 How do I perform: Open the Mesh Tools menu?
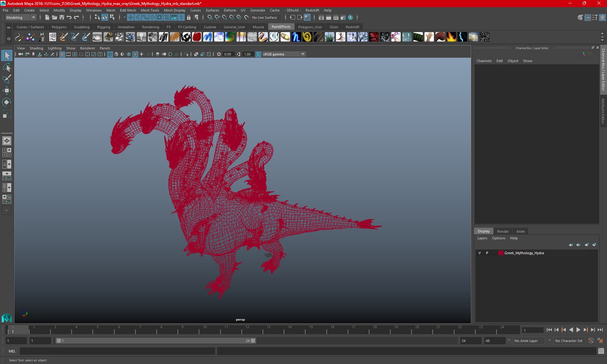(x=150, y=10)
